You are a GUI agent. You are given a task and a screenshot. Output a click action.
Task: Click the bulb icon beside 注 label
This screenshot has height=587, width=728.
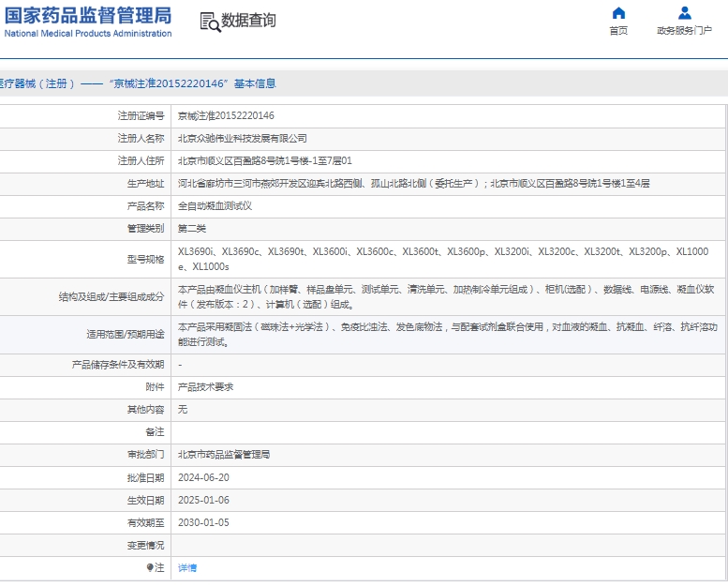click(x=149, y=568)
